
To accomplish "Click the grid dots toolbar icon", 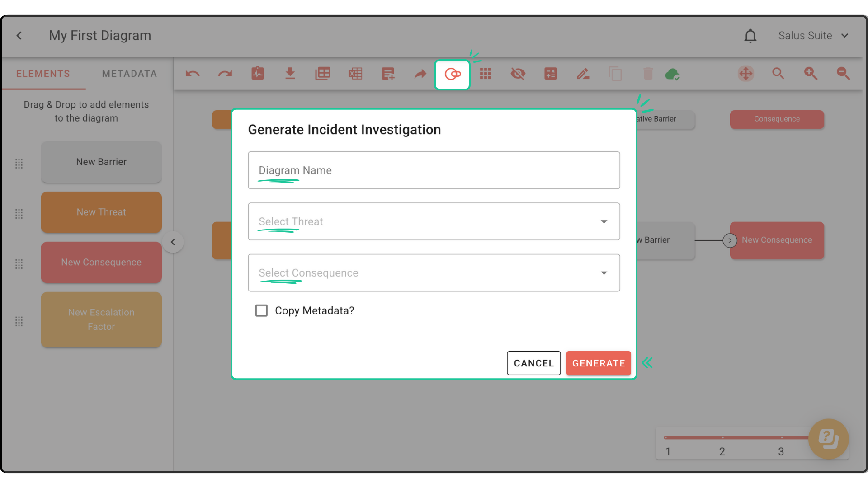I will point(486,74).
